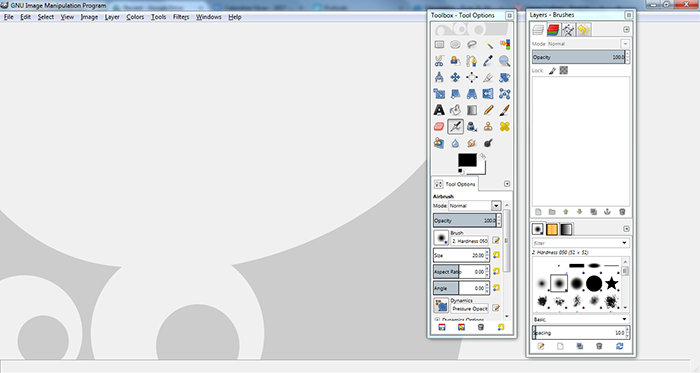Select the Eraser tool

[439, 127]
